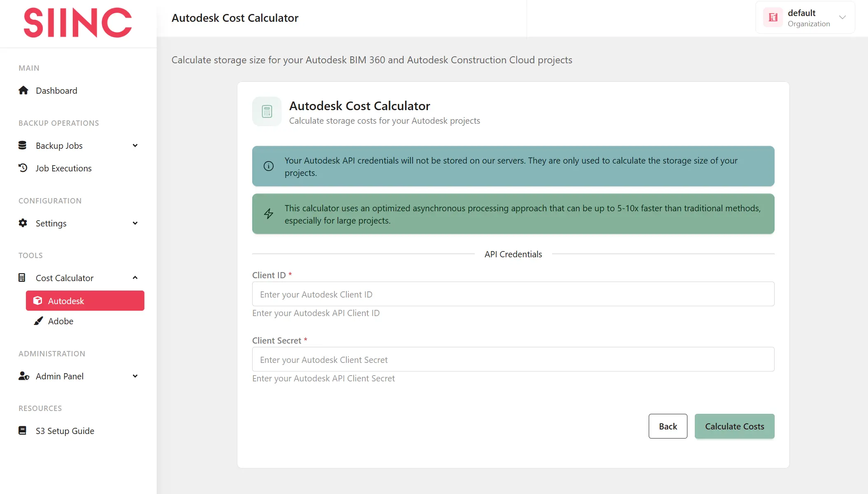
Task: Click the Job Executions history icon
Action: (x=23, y=168)
